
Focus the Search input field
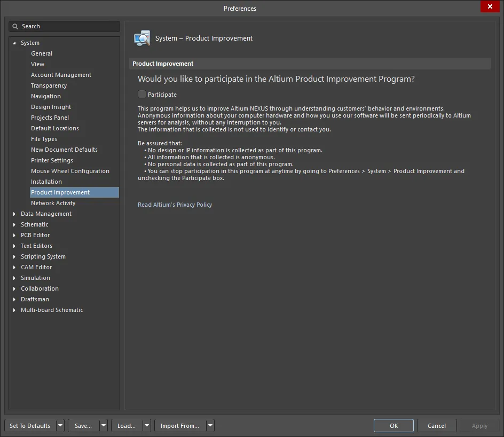pos(64,26)
